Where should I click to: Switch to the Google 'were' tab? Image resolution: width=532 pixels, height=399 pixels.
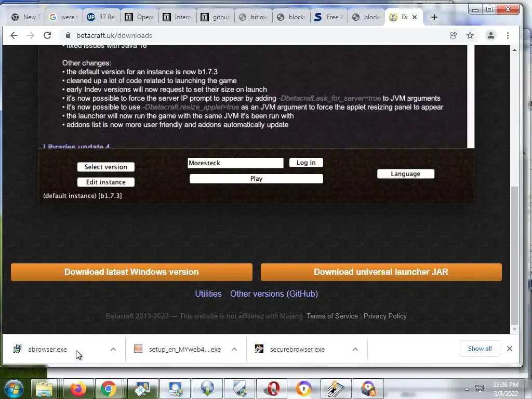coord(63,17)
